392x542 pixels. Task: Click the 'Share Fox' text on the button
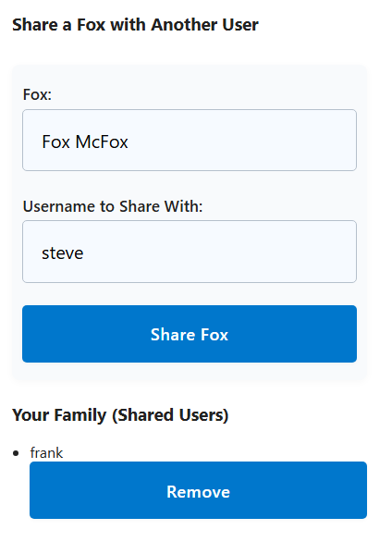190,335
